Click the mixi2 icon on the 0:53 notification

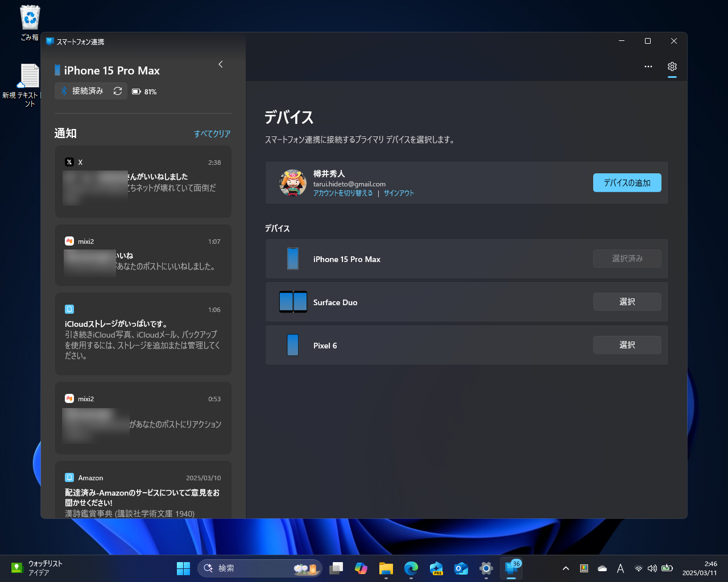click(69, 398)
